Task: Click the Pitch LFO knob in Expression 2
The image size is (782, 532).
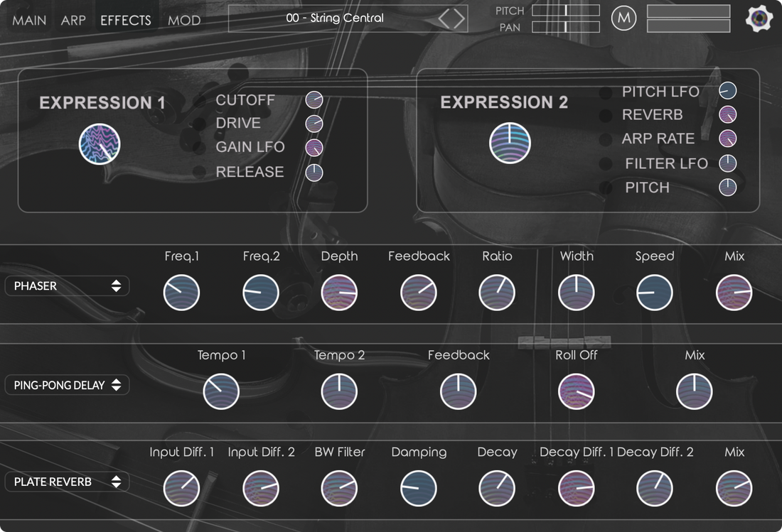Action: [x=727, y=90]
